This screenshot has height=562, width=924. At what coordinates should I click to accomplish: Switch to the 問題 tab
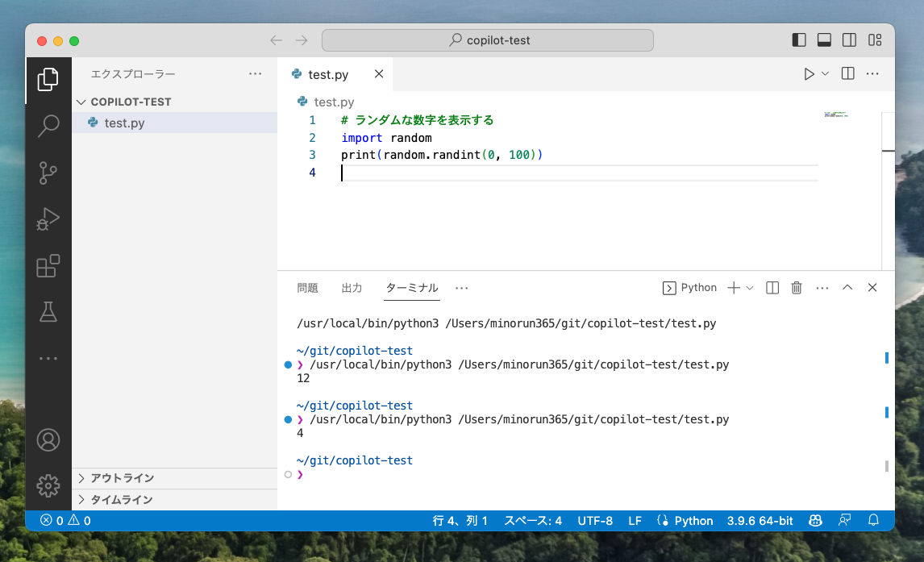tap(307, 287)
